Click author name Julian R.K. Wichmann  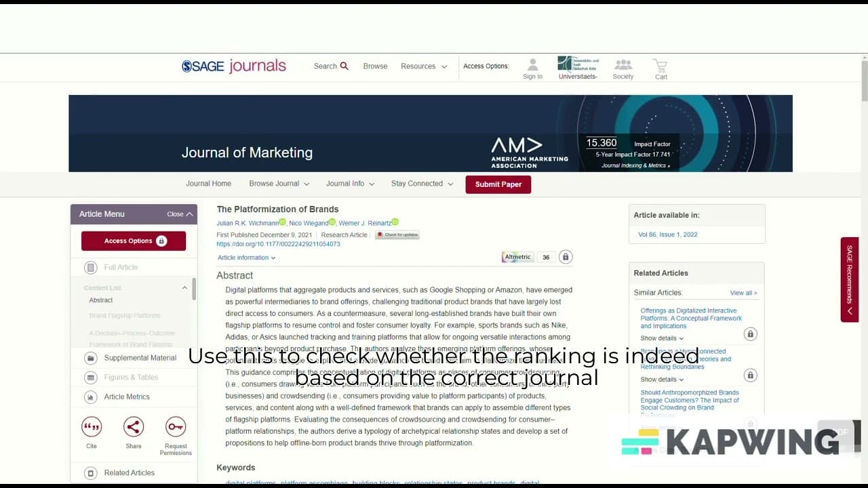coord(248,223)
